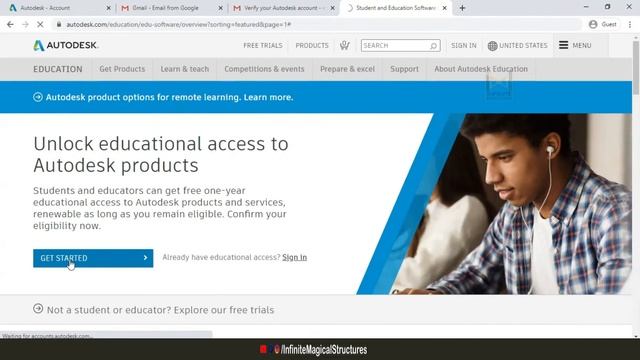The image size is (640, 360).
Task: Close the Autodesk - Account tab
Action: point(109,8)
